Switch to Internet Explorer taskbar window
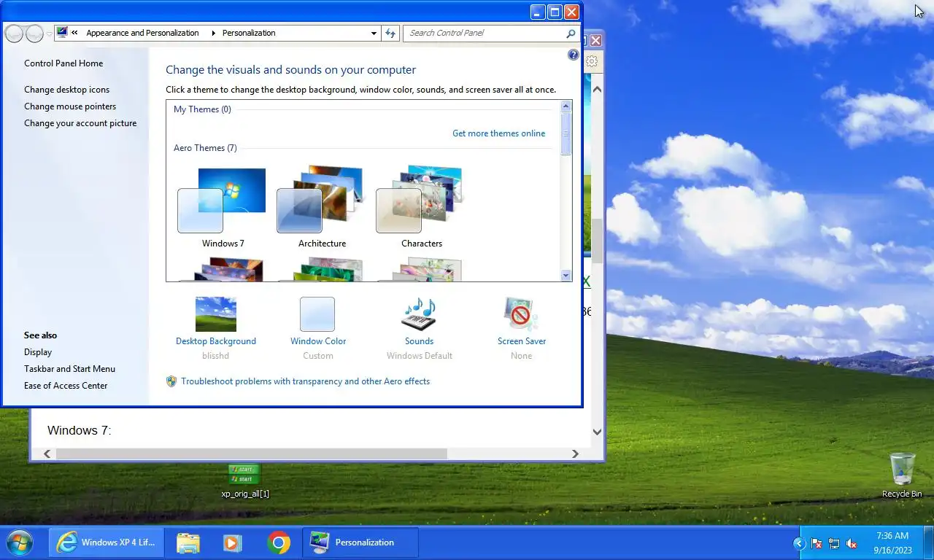This screenshot has height=560, width=934. point(107,542)
